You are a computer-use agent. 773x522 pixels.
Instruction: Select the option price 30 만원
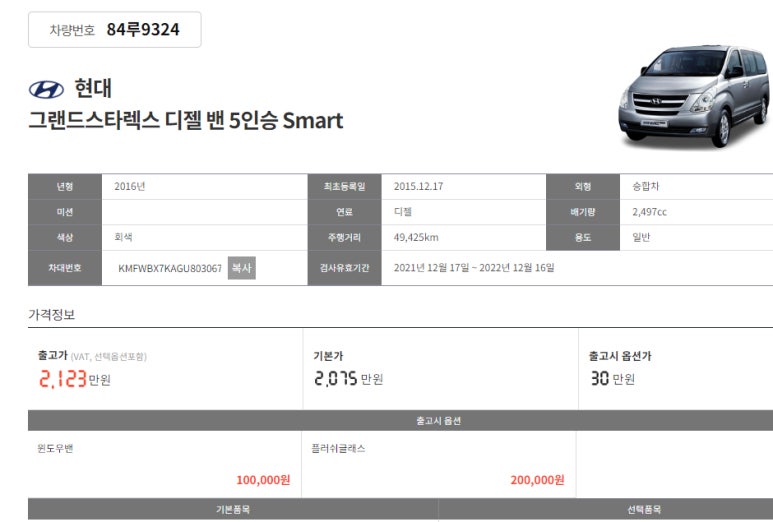[613, 379]
